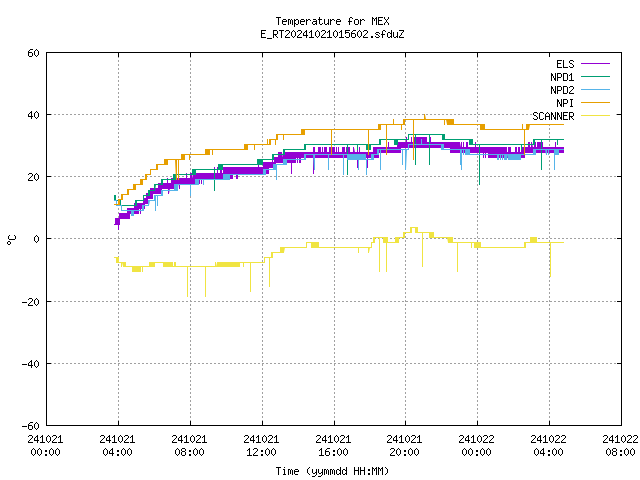Image resolution: width=640 pixels, height=480 pixels.
Task: Click the y-axis tick label 60
Action: 33,53
